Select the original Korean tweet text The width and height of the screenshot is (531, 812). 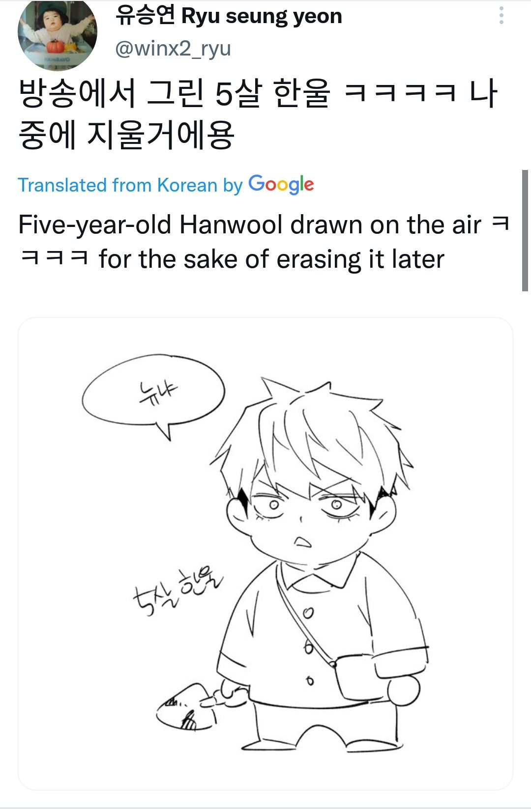point(259,114)
